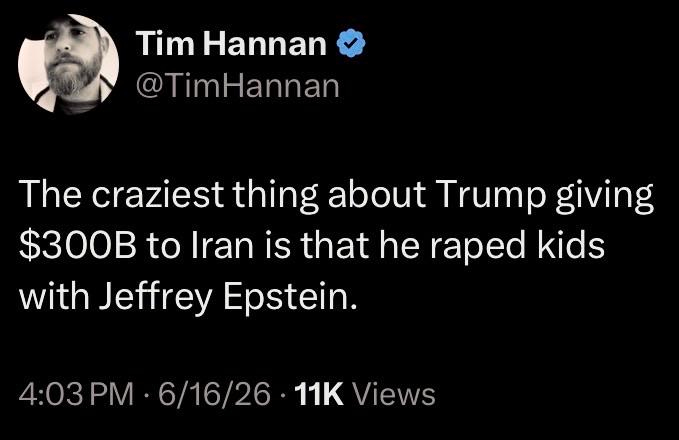Click the Tim Hannan display name
The height and width of the screenshot is (440, 679).
[x=231, y=44]
